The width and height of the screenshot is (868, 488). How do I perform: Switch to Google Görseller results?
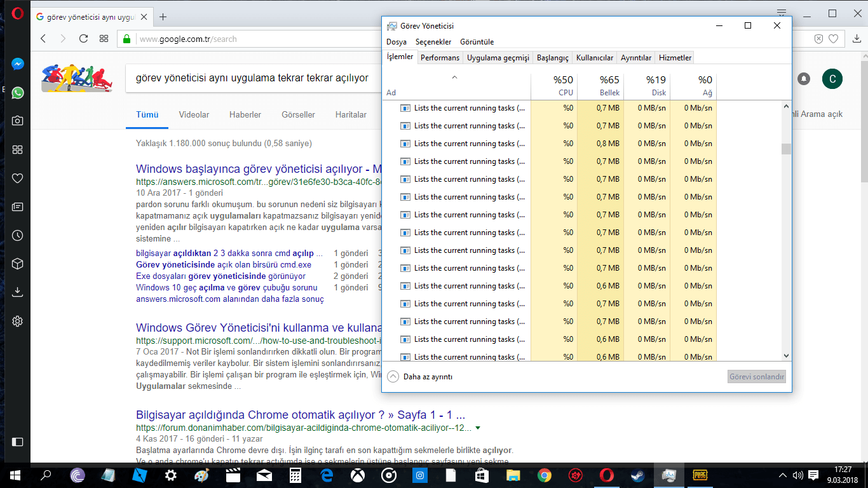[299, 115]
